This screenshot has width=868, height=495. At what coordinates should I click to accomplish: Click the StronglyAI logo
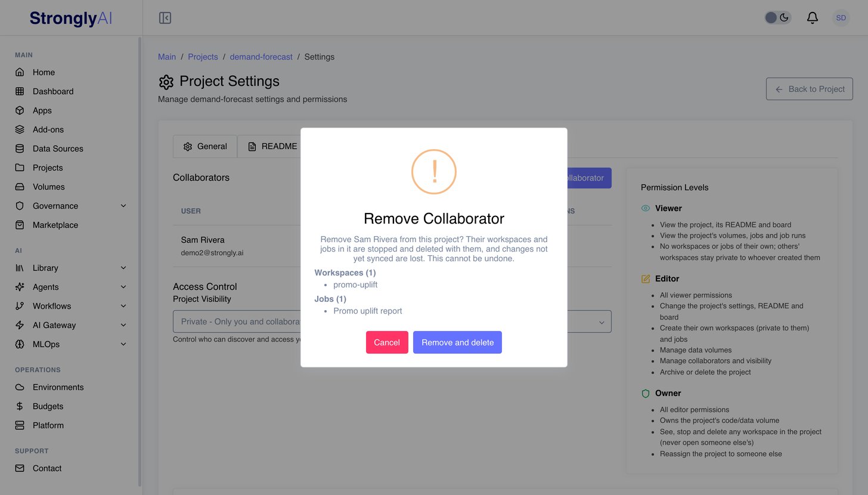[71, 18]
